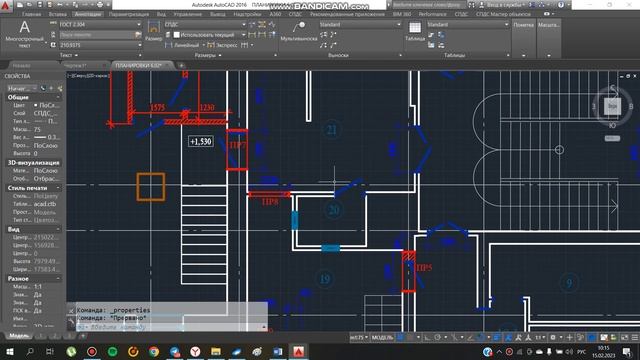
Task: Select the Многострочный текст tool
Action: (x=24, y=33)
